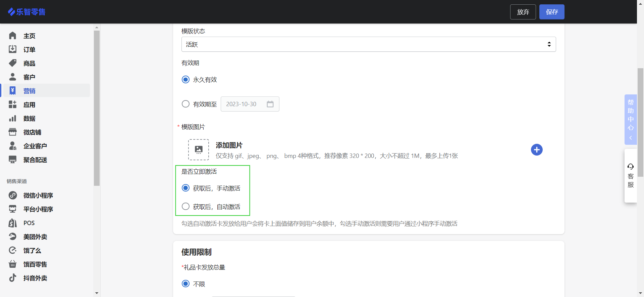Screen dimensions: 644x297
Task: Click the 乐智零售 logo
Action: 26,12
